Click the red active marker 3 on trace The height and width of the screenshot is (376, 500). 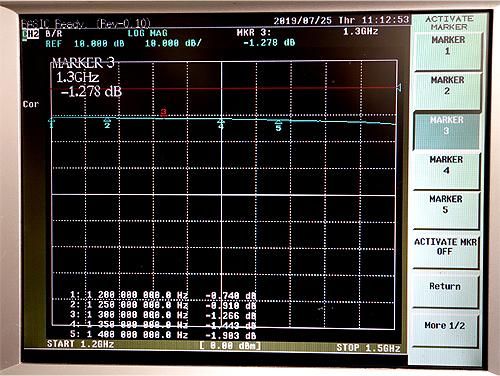[x=163, y=113]
